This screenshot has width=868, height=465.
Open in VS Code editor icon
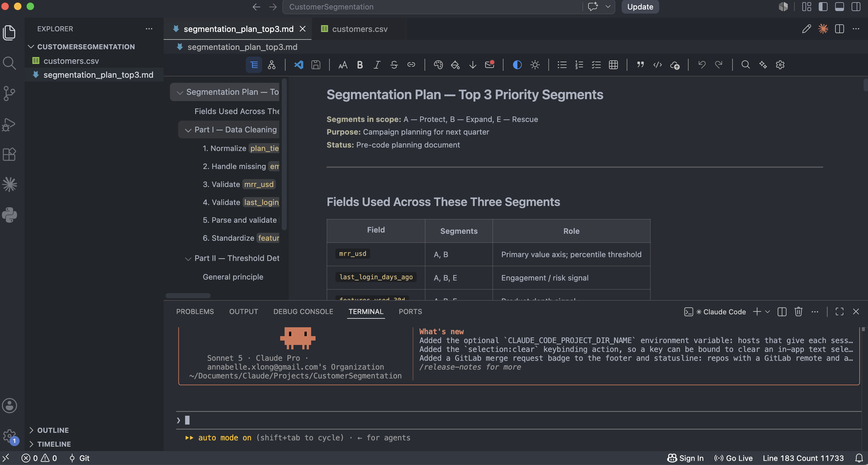coord(298,65)
